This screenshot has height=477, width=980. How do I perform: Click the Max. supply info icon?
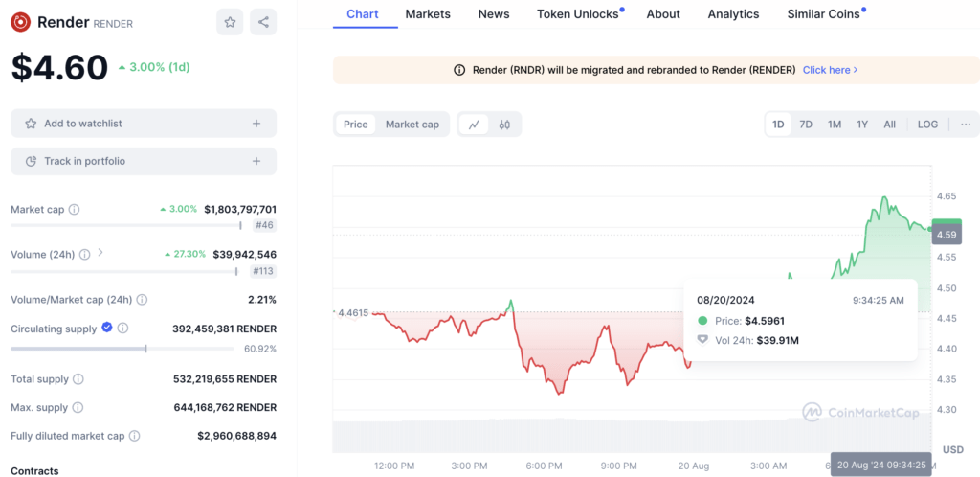click(x=78, y=407)
